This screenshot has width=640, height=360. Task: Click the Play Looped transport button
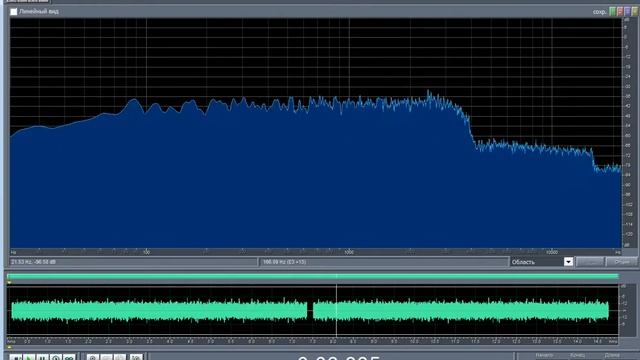tap(69, 357)
